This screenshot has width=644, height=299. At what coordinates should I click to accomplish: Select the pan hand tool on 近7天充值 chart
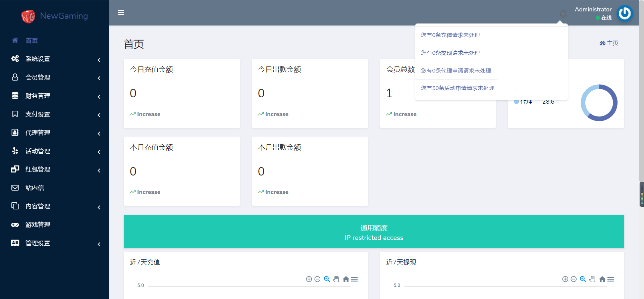[336, 279]
